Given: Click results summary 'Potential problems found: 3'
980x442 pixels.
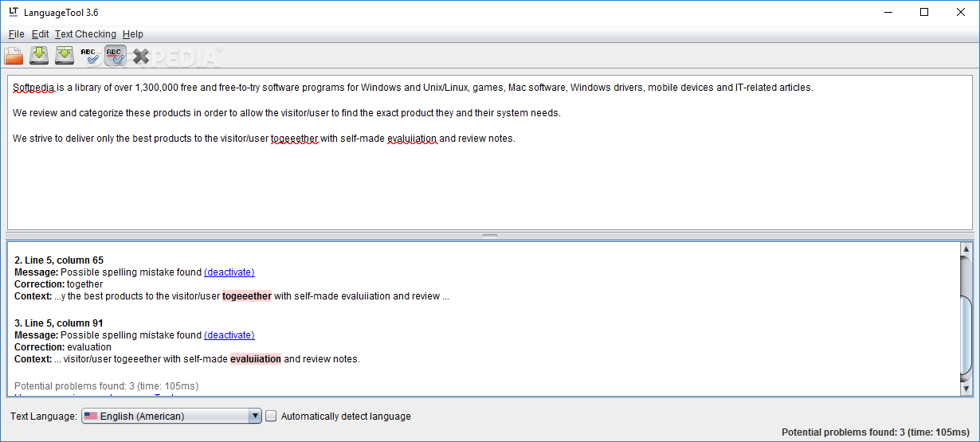Looking at the screenshot, I should (107, 386).
